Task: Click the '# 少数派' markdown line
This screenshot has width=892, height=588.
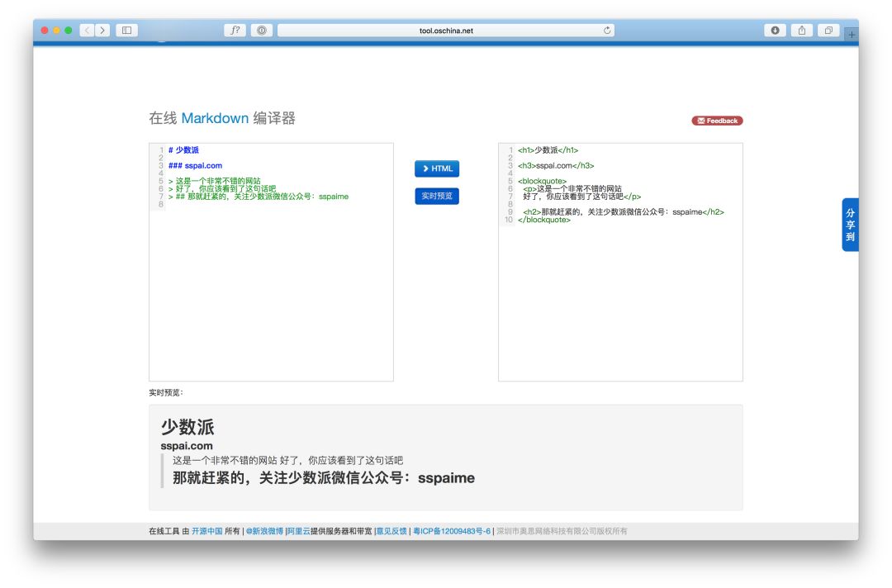Action: 183,150
